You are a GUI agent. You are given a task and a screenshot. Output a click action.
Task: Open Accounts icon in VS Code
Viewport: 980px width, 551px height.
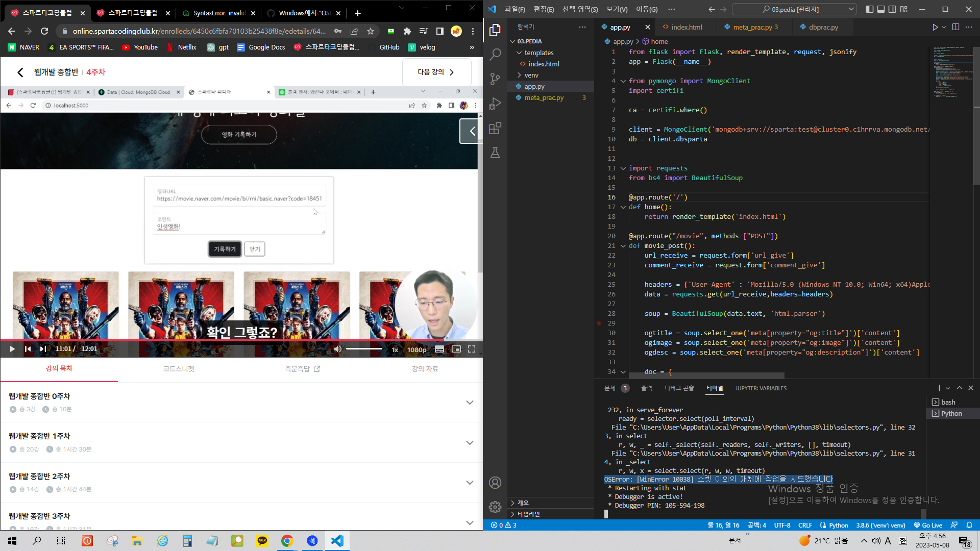pos(495,483)
